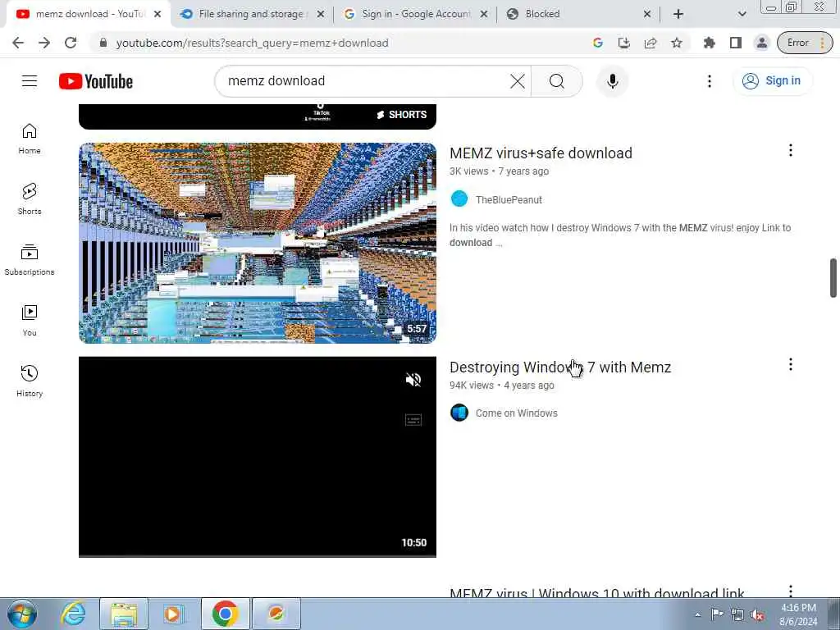This screenshot has width=840, height=630.
Task: Click the Error menu button in Chrome
Action: [x=805, y=43]
